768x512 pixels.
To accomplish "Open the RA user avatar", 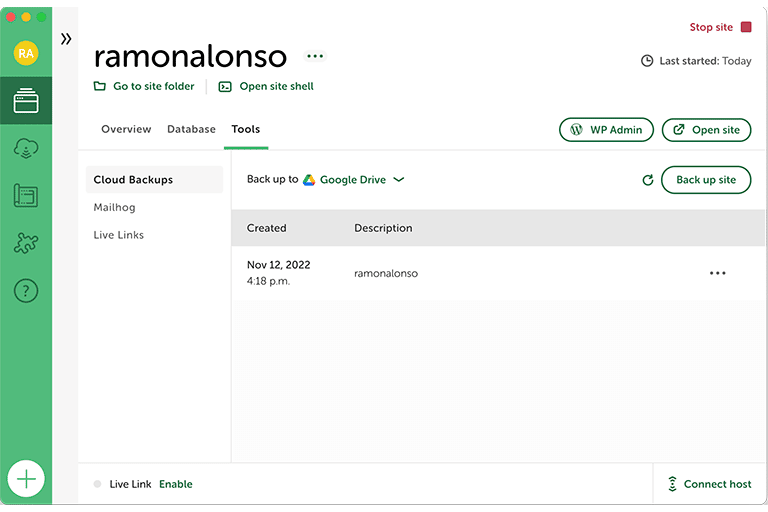I will tap(26, 53).
